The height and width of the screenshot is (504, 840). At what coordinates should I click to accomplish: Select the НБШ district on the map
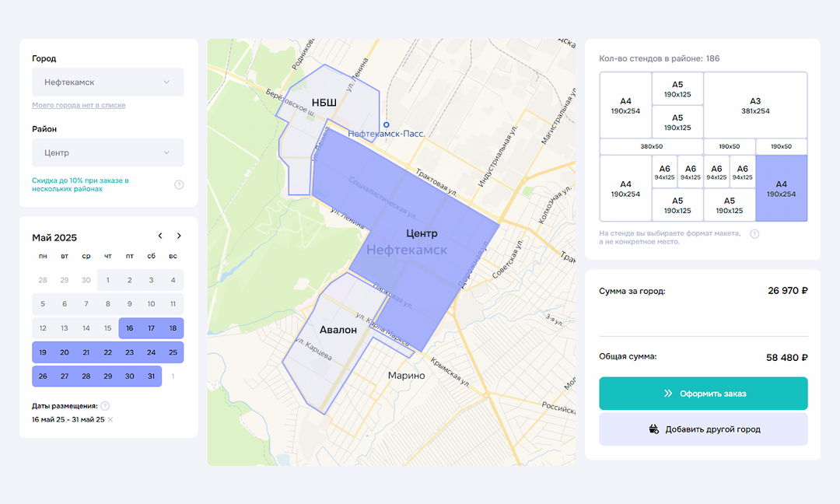tap(324, 103)
